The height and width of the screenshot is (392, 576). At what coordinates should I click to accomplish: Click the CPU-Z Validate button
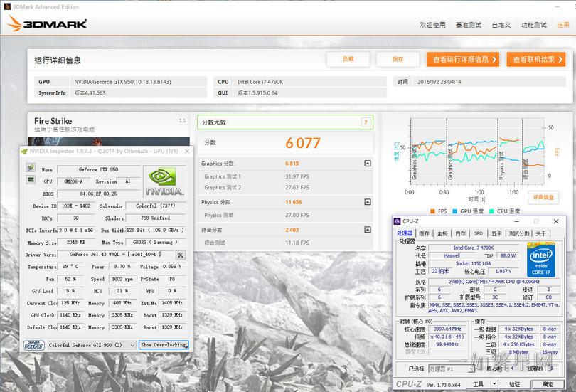(x=515, y=384)
